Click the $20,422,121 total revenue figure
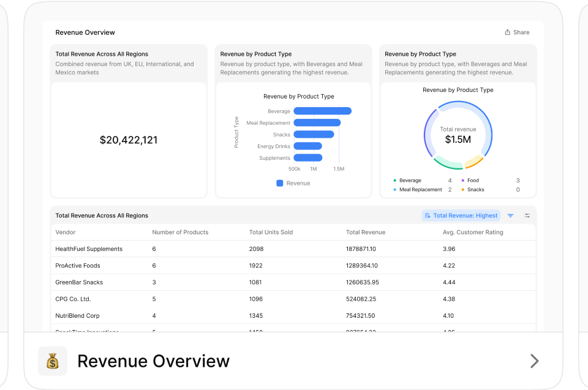The height and width of the screenshot is (390, 588). coord(129,140)
